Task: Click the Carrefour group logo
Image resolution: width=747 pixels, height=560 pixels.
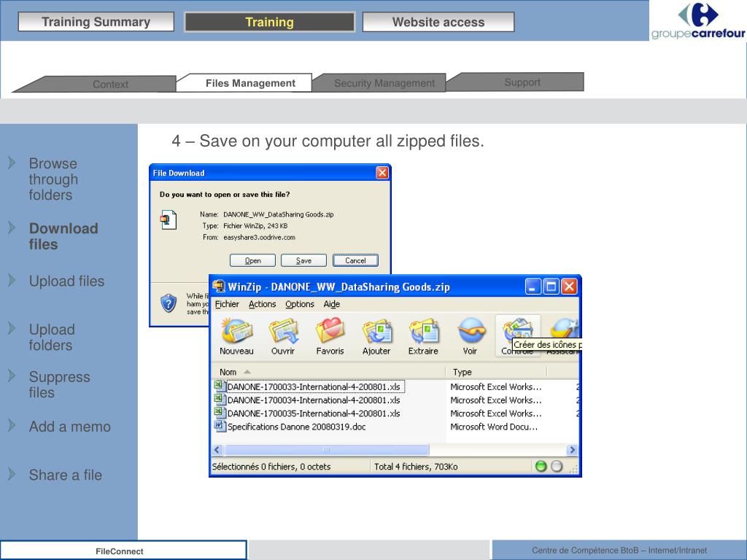Action: (698, 21)
